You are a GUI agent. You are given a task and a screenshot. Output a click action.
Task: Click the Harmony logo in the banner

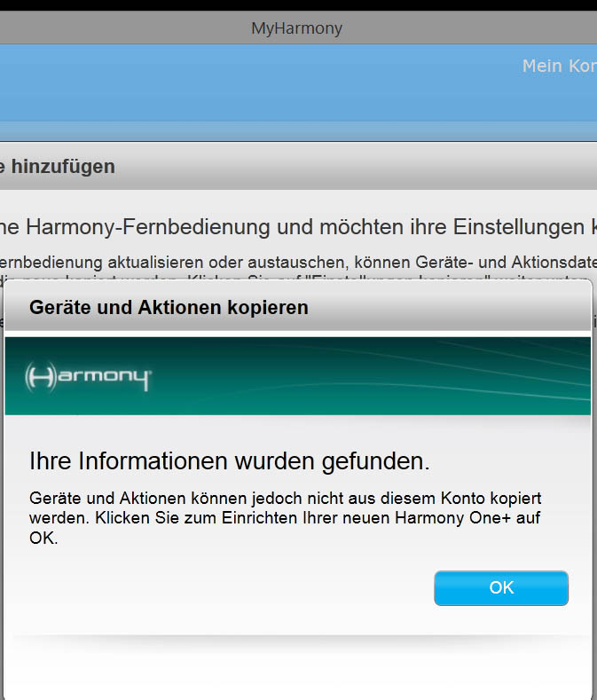89,377
